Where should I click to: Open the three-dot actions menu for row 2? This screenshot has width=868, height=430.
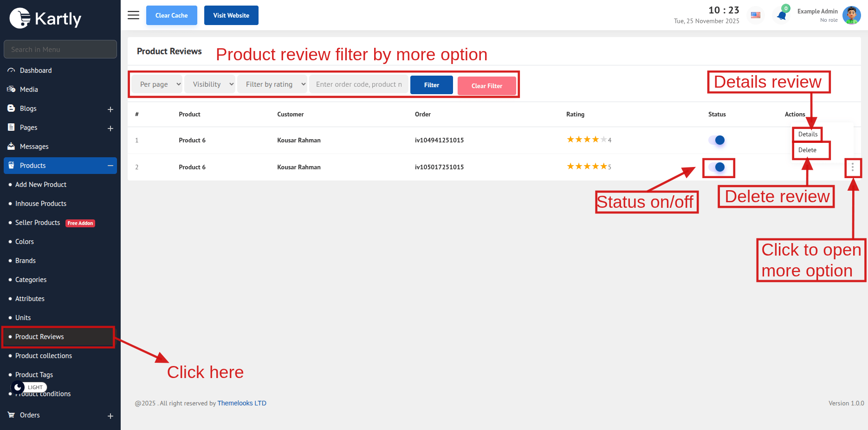click(853, 167)
